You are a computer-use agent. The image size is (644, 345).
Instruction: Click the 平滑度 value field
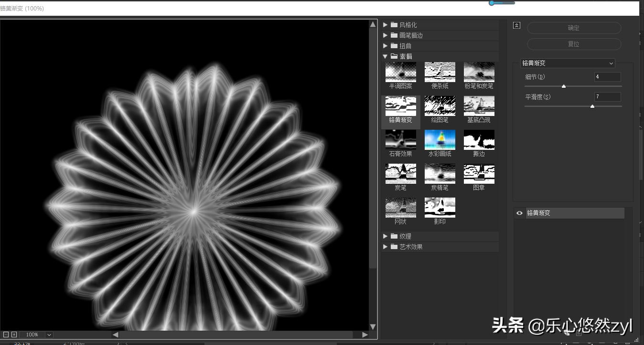(608, 97)
